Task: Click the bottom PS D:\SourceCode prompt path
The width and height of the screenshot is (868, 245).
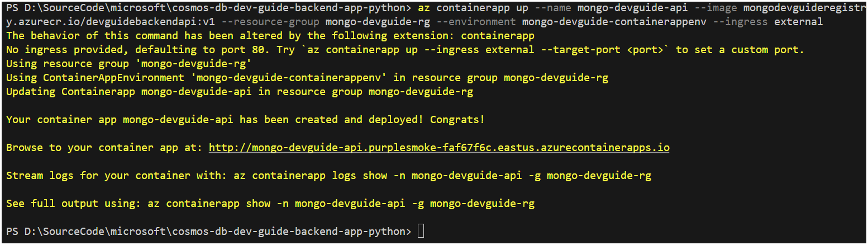Action: (209, 232)
